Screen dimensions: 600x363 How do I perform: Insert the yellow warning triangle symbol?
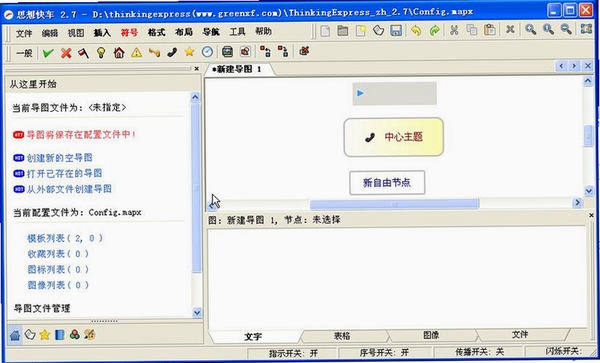(x=137, y=52)
